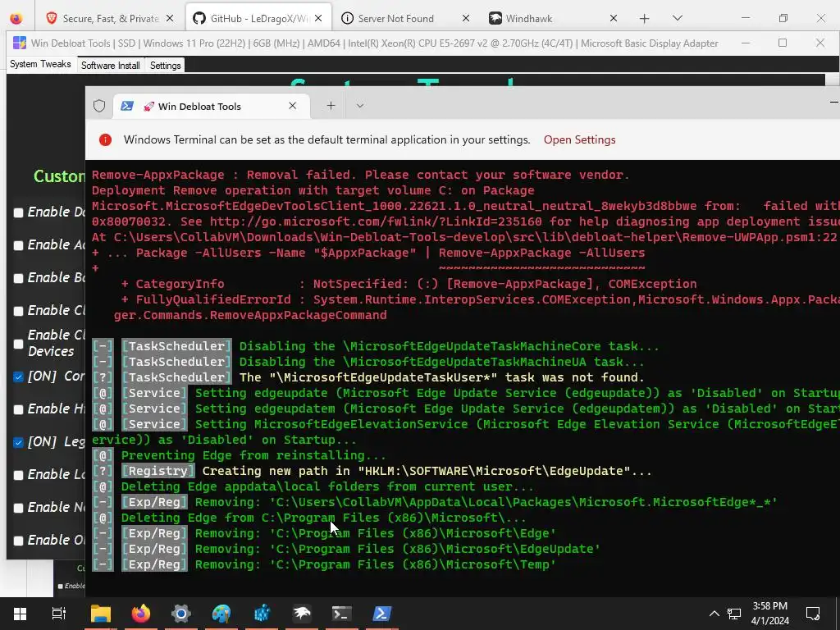Image resolution: width=840 pixels, height=630 pixels.
Task: Close Win Debloat Tools terminal tab
Action: pyautogui.click(x=293, y=106)
